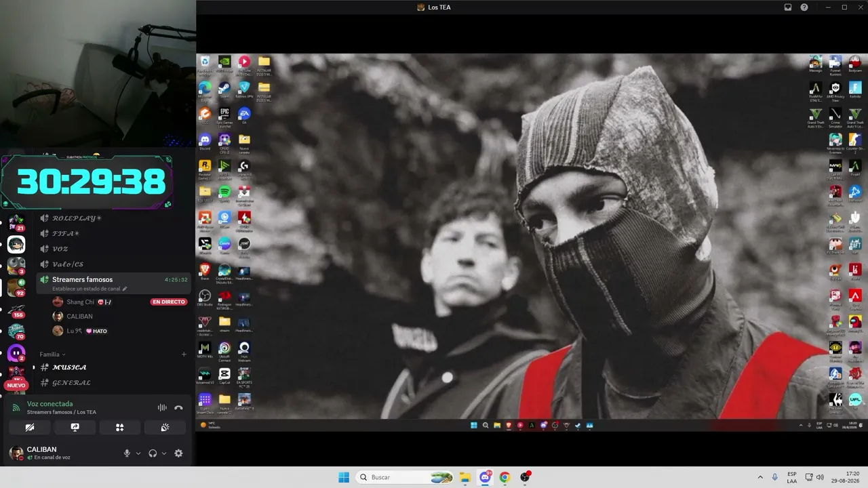Share your screen in voice channel

(x=75, y=428)
